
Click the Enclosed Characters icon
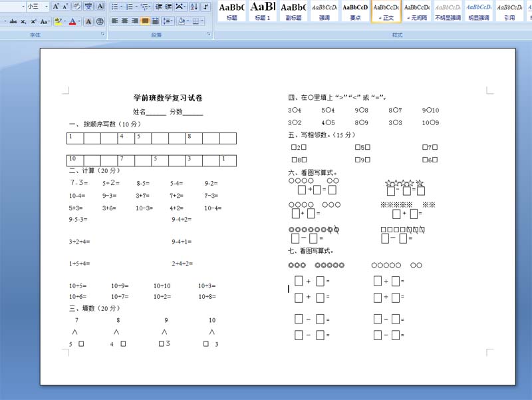(x=100, y=21)
